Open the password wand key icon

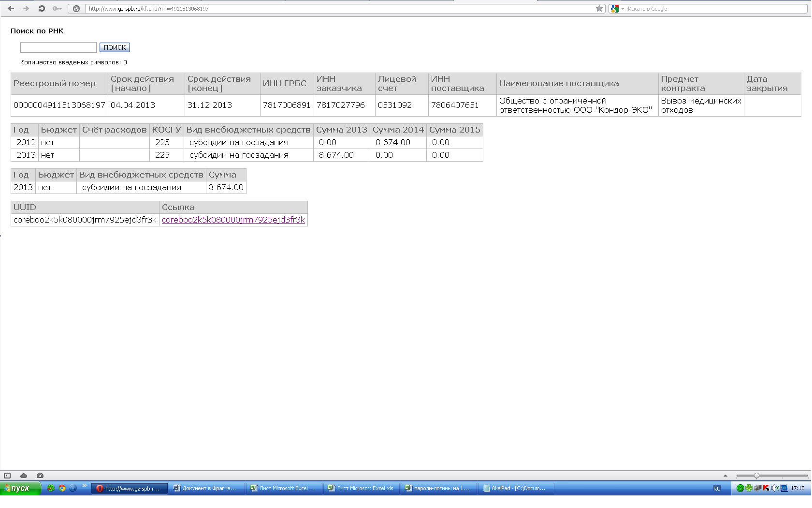[x=57, y=9]
